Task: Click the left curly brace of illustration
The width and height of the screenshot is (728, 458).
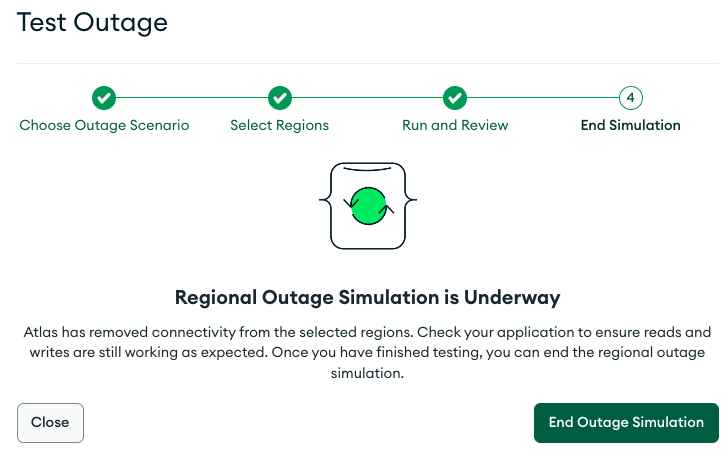Action: pos(325,204)
